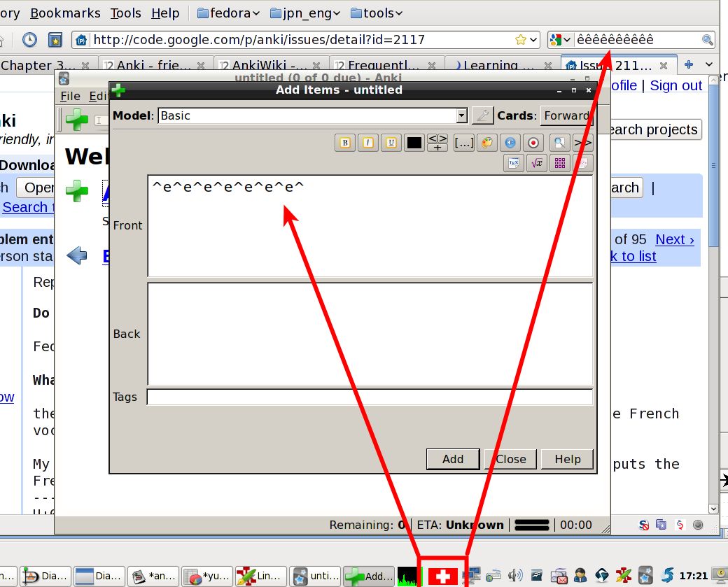This screenshot has height=587, width=728.
Task: Toggle bold formatting in the Add Items editor
Action: point(345,143)
